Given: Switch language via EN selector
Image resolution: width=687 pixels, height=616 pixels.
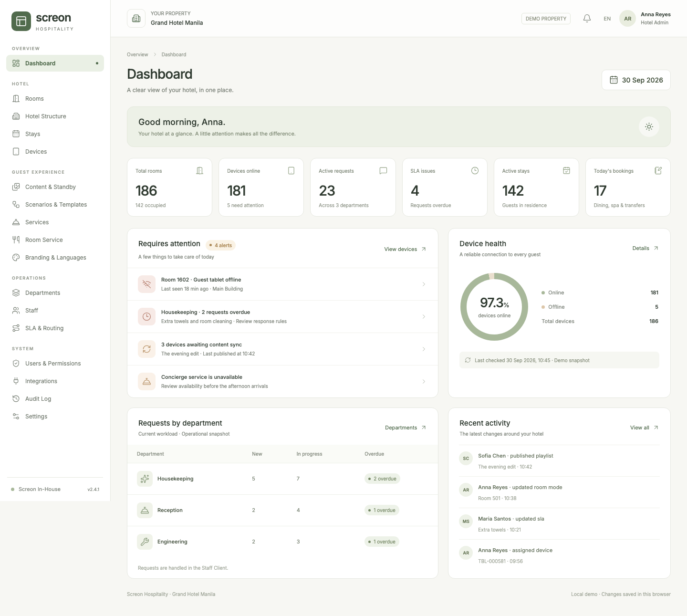Looking at the screenshot, I should (607, 19).
